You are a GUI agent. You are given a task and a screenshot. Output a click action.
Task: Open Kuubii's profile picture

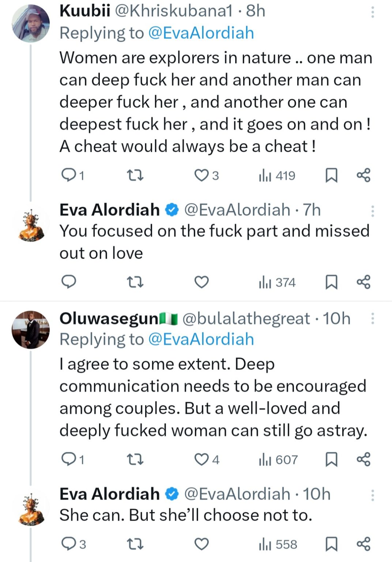31,23
